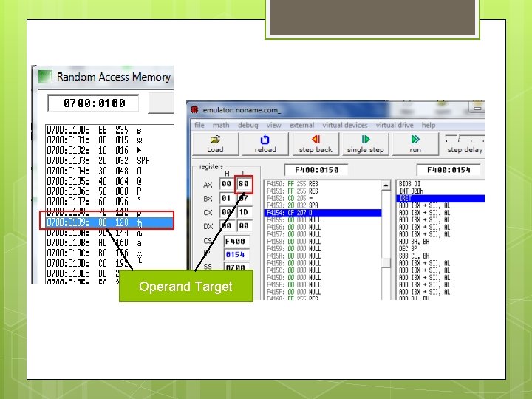Select memory row 0700:0103 SPA
Screen dimensions: 532x399
(109, 161)
